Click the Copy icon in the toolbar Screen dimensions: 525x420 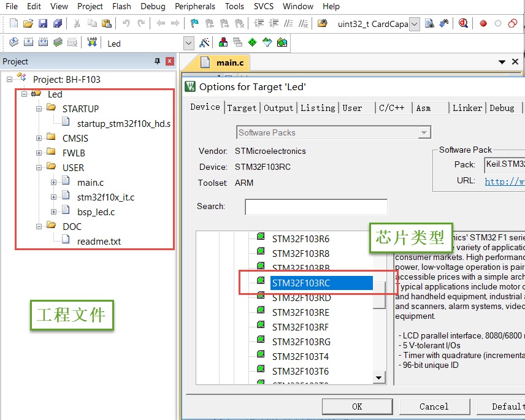92,23
